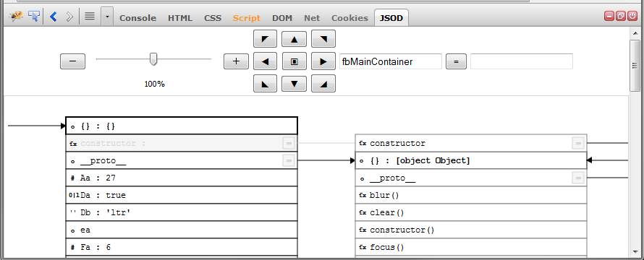Activate the inspect element pointer icon

(x=34, y=17)
